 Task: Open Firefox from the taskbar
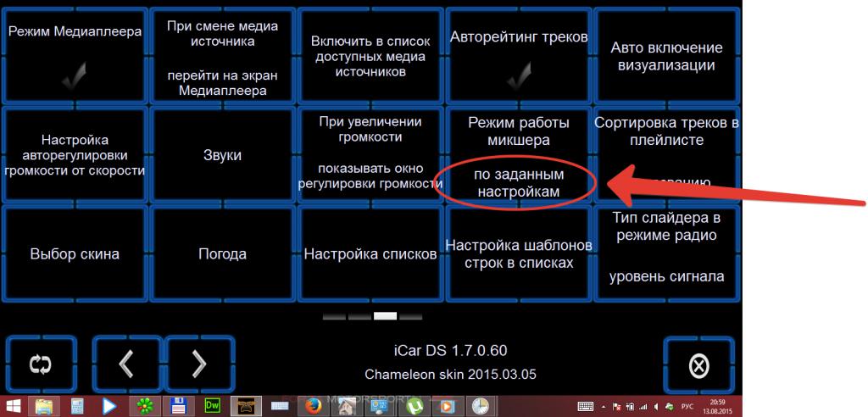(314, 407)
